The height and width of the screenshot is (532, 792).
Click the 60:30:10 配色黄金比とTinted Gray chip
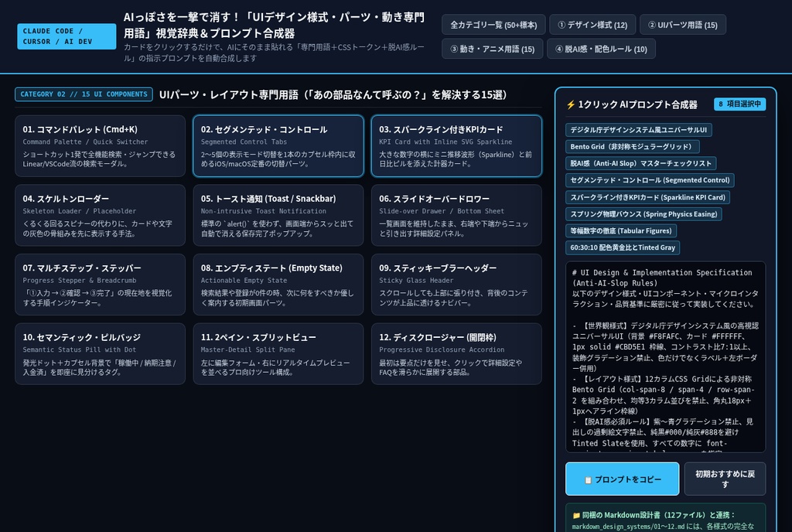point(623,247)
